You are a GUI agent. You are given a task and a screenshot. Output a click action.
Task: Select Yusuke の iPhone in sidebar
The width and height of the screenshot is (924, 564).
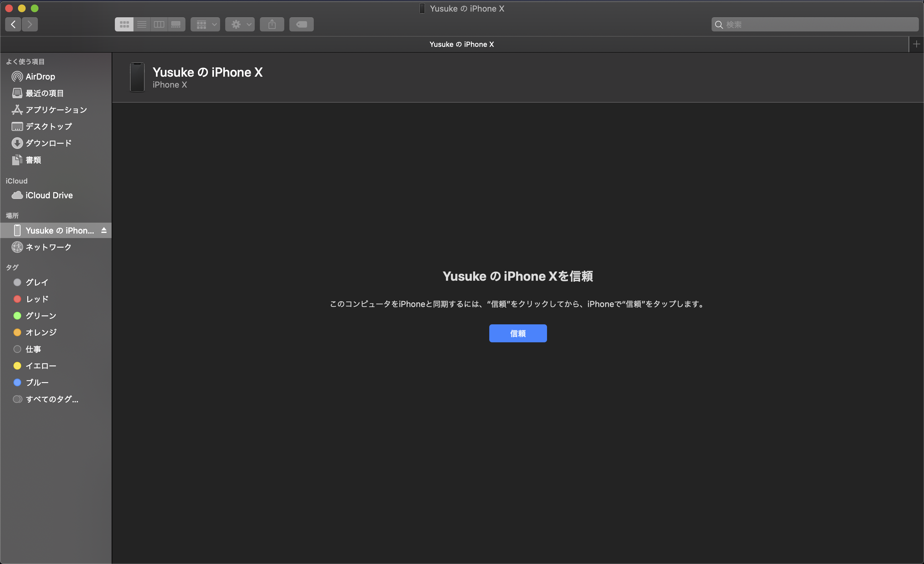point(56,230)
